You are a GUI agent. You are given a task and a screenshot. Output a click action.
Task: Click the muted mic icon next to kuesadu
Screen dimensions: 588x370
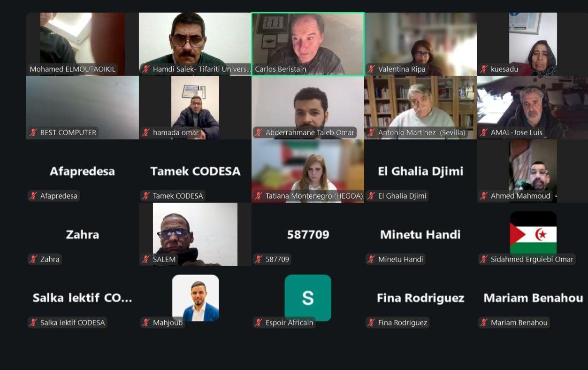[484, 69]
